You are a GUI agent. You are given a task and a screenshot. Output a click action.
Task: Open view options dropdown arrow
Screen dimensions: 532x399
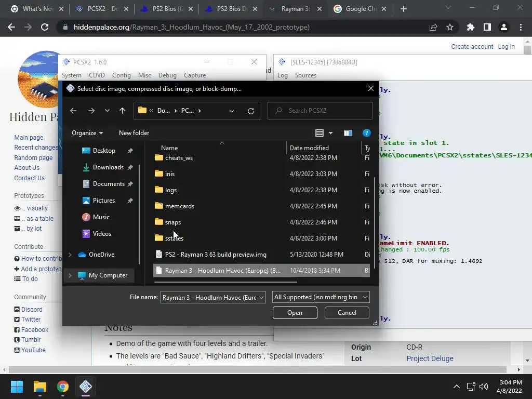tap(330, 133)
